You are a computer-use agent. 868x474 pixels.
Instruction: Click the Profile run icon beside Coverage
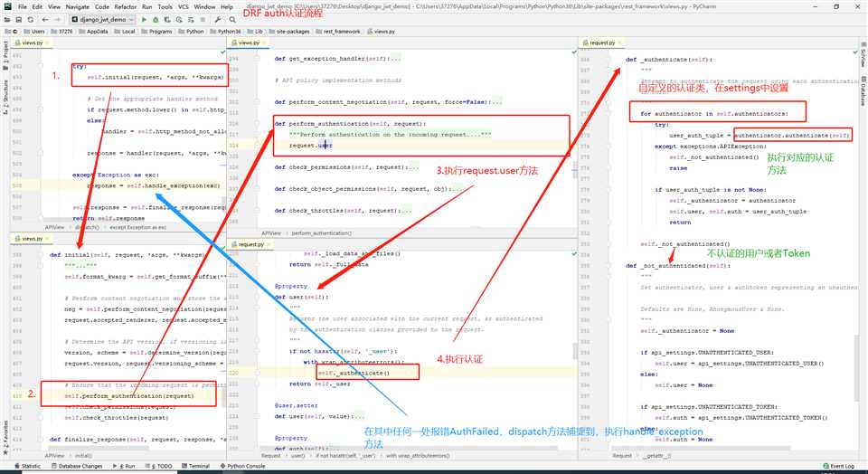[x=179, y=19]
